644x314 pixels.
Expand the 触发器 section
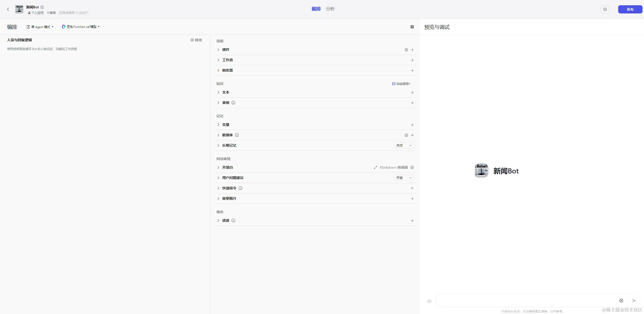[227, 70]
